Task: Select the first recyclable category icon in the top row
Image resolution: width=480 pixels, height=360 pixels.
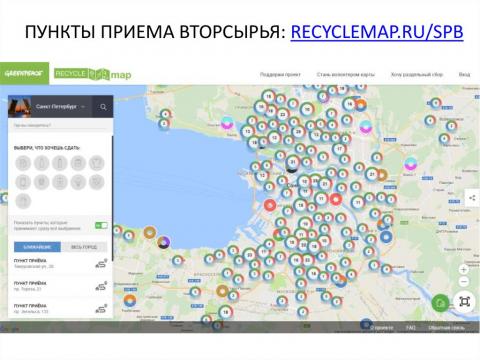Action: 23,163
